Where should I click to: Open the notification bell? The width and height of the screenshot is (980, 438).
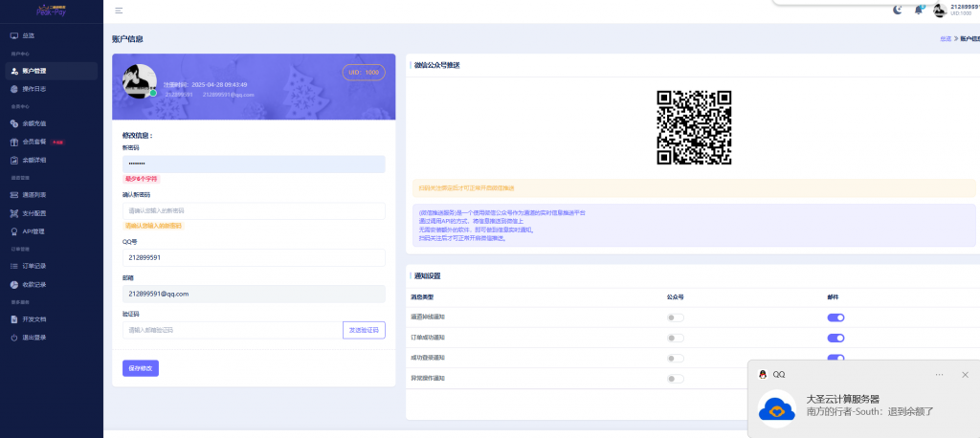(x=918, y=10)
